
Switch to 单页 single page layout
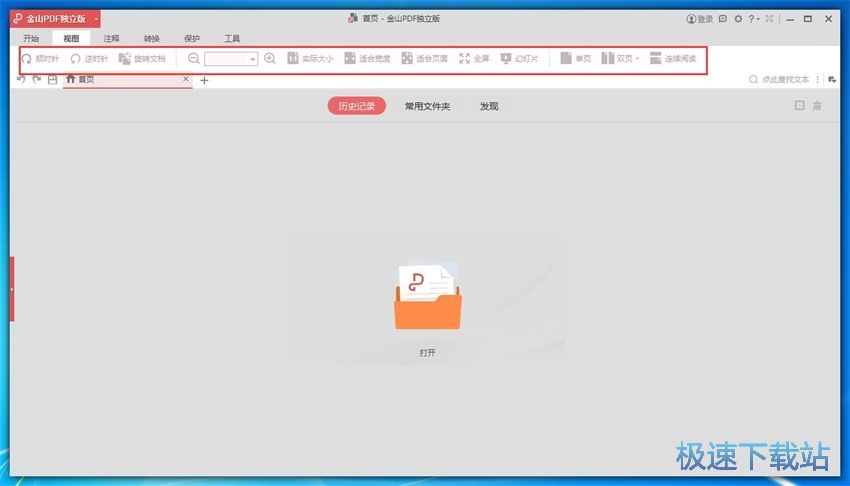(x=576, y=59)
